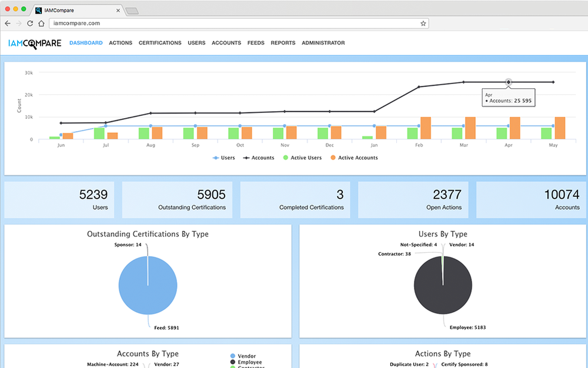
Task: Open the Outstanding Certifications tile
Action: click(177, 200)
